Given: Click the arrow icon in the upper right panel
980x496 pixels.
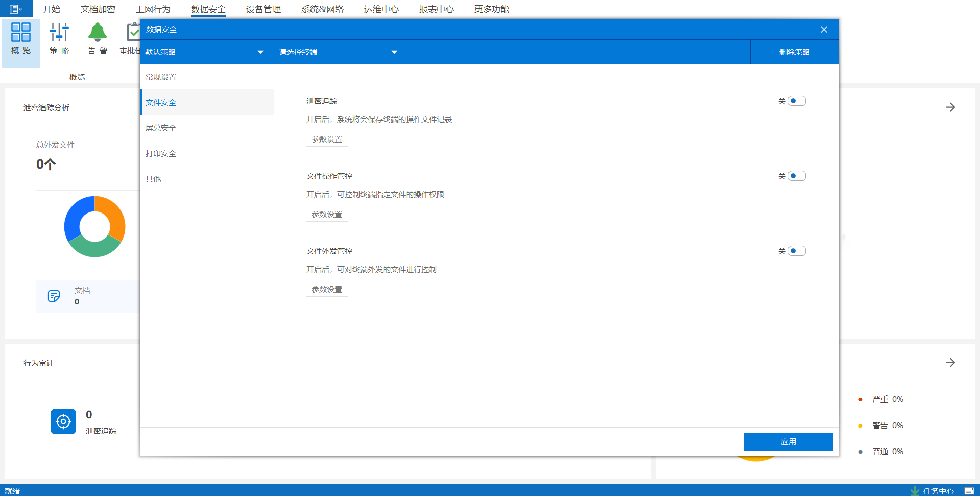Looking at the screenshot, I should click(x=950, y=107).
